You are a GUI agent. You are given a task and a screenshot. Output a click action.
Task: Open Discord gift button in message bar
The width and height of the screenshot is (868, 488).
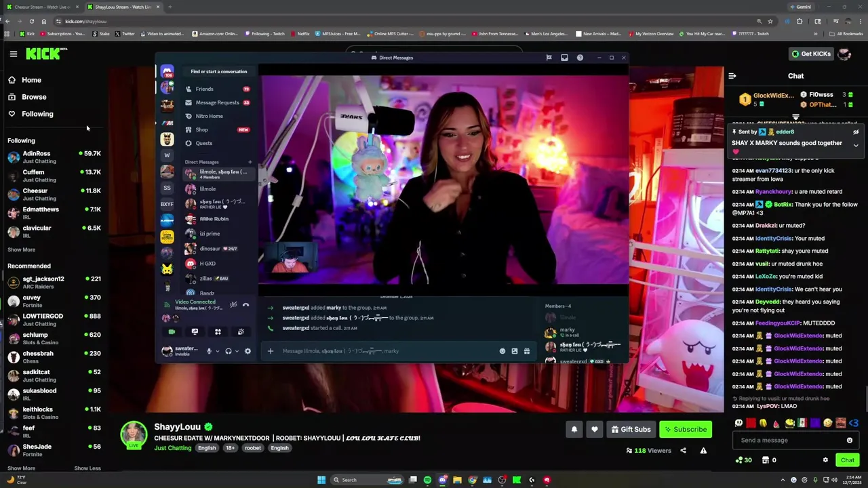(x=527, y=351)
